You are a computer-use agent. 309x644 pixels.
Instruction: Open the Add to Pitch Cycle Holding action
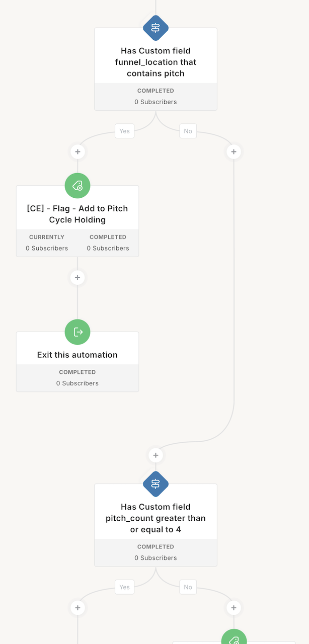click(x=78, y=214)
